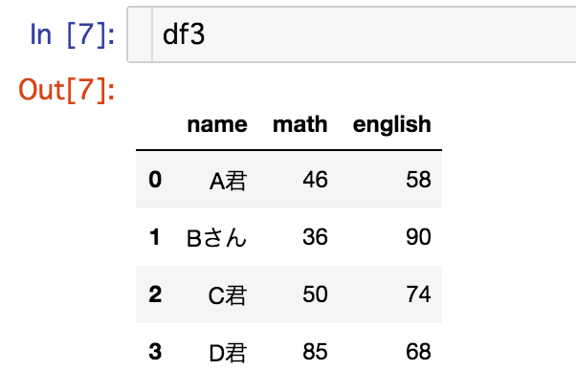Click the A君 name cell
The width and height of the screenshot is (576, 392).
point(228,181)
